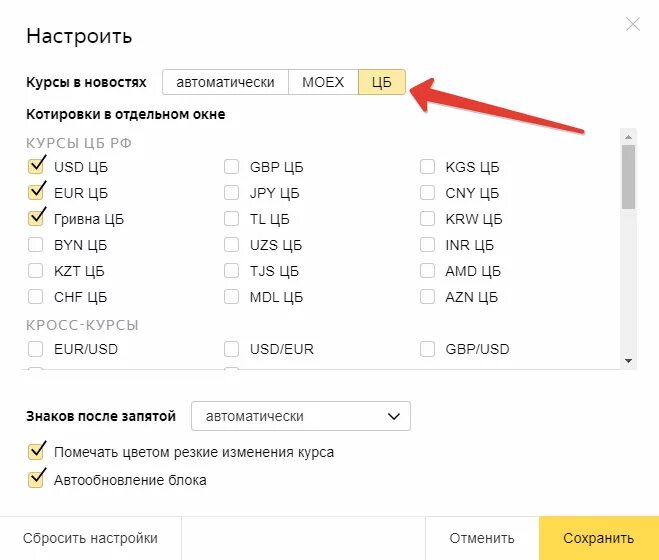659x560 pixels.
Task: Check the KZT ЦБ option
Action: (x=36, y=271)
